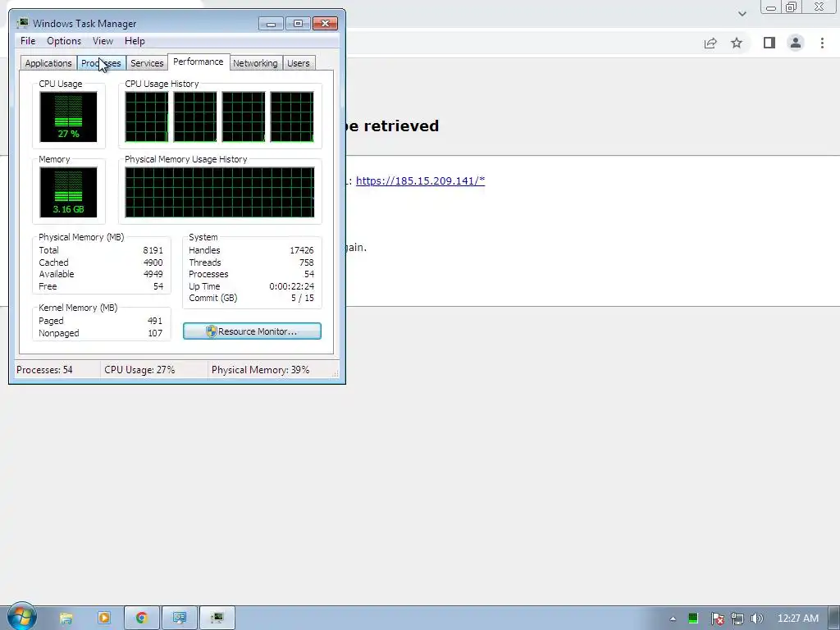This screenshot has height=630, width=840.
Task: Open the browser profile avatar
Action: 796,43
